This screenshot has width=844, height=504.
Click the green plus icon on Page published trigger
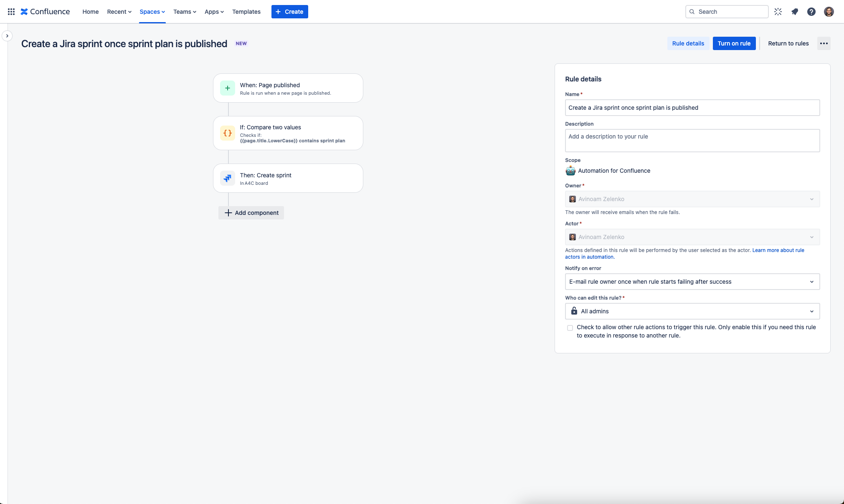pos(228,88)
